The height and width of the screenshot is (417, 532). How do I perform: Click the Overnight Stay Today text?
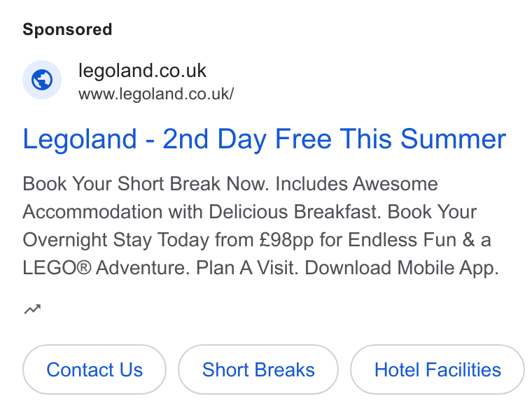point(116,240)
